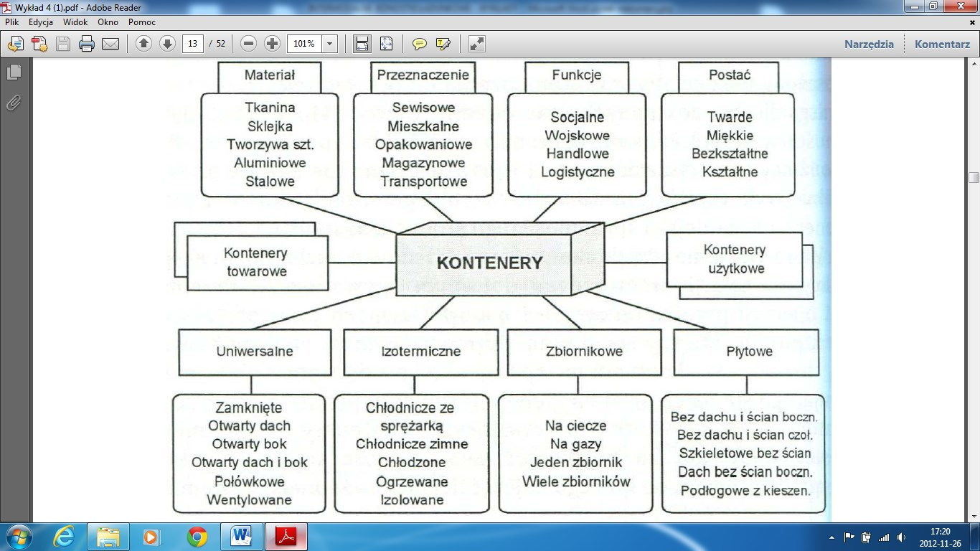
Task: Click the word Wentylowane
Action: click(x=249, y=500)
